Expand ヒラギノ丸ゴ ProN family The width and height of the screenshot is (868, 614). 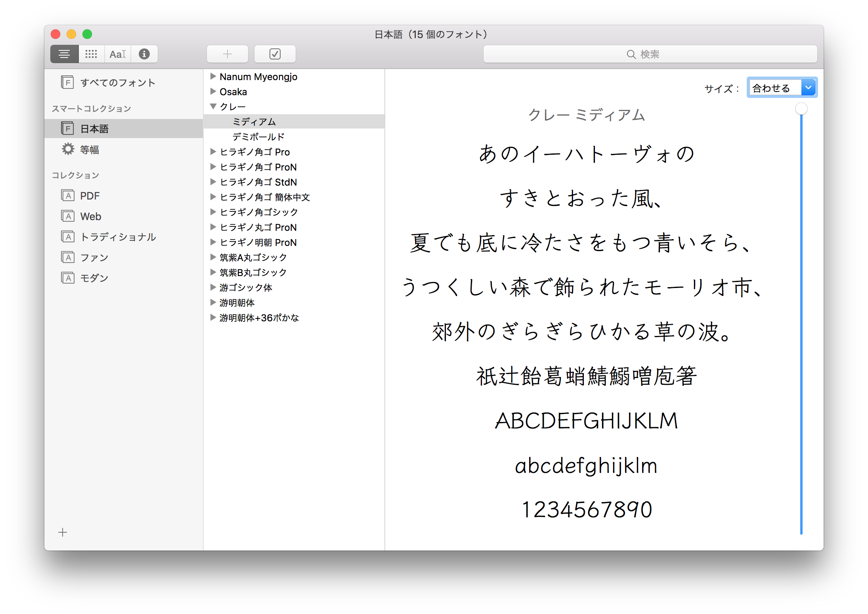pyautogui.click(x=213, y=227)
